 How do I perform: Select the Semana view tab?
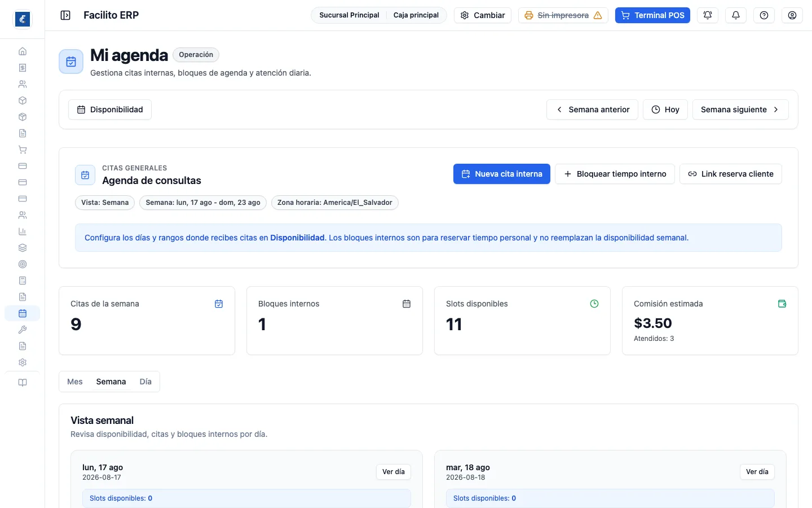tap(111, 382)
